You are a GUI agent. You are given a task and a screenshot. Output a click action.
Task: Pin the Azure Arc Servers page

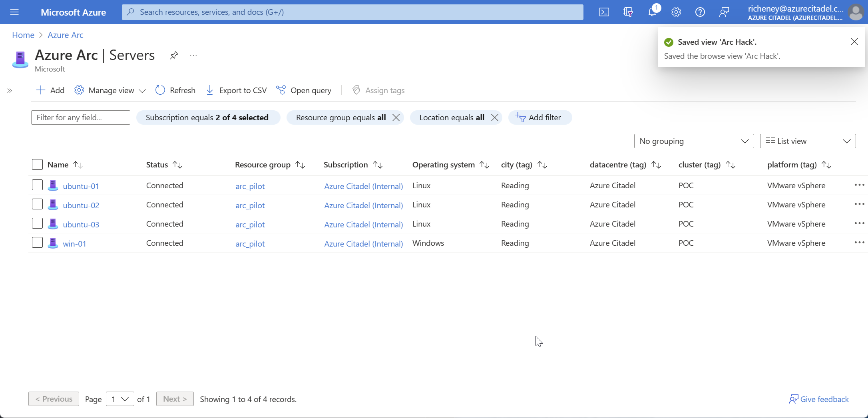[x=173, y=56]
